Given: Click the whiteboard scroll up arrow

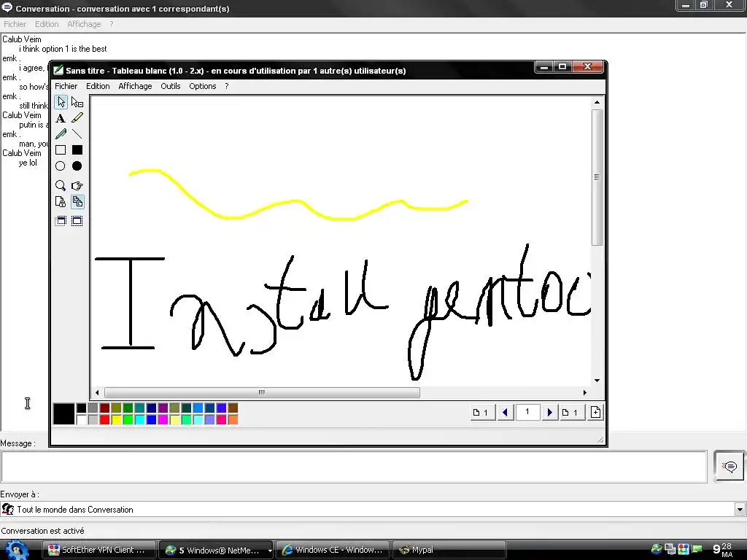Looking at the screenshot, I should [597, 102].
